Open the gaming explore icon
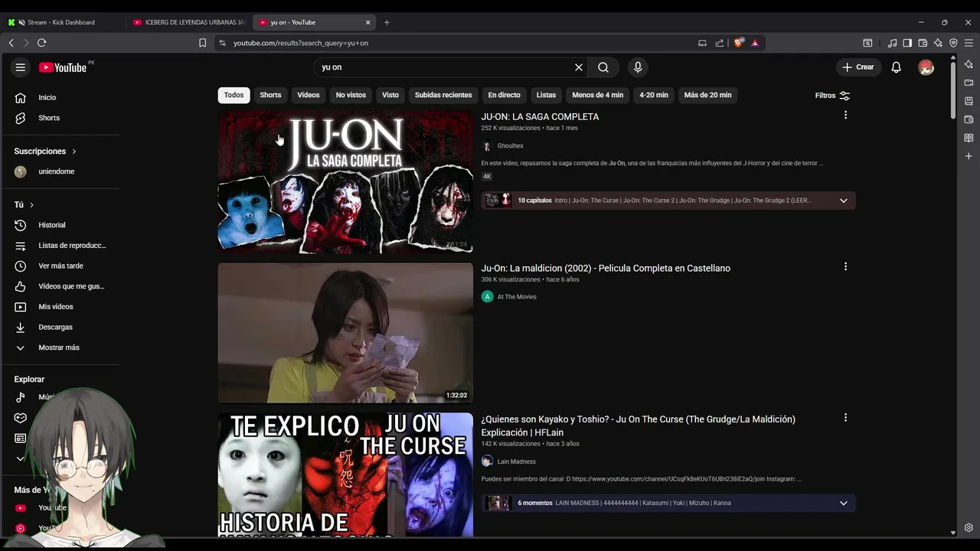 pos(21,418)
